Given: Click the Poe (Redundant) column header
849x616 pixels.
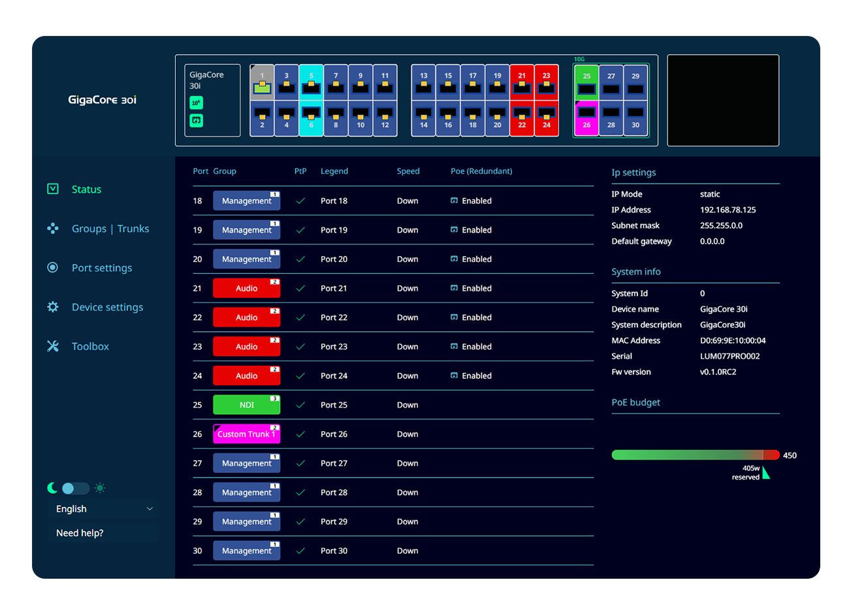Looking at the screenshot, I should 481,171.
